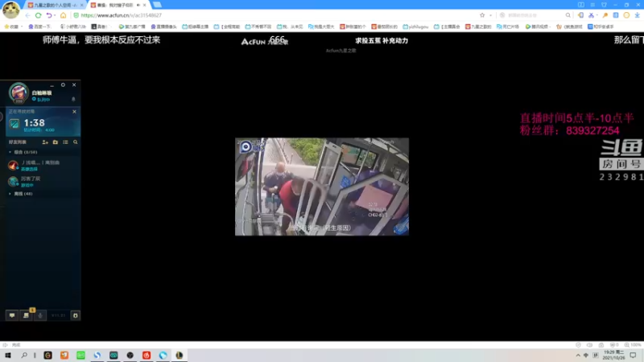The width and height of the screenshot is (644, 362).
Task: Toggle the League client notification bell
Action: pos(73,99)
